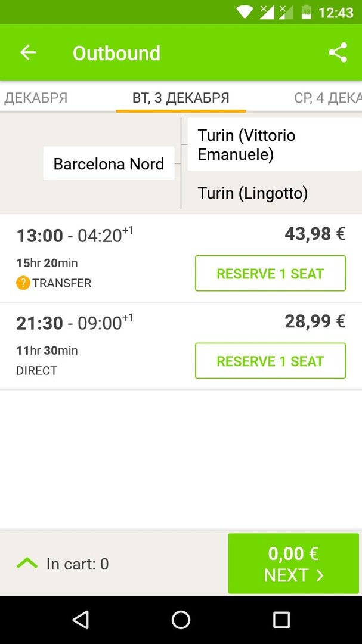Expand the cart with green chevron
The image size is (362, 644).
tap(27, 563)
